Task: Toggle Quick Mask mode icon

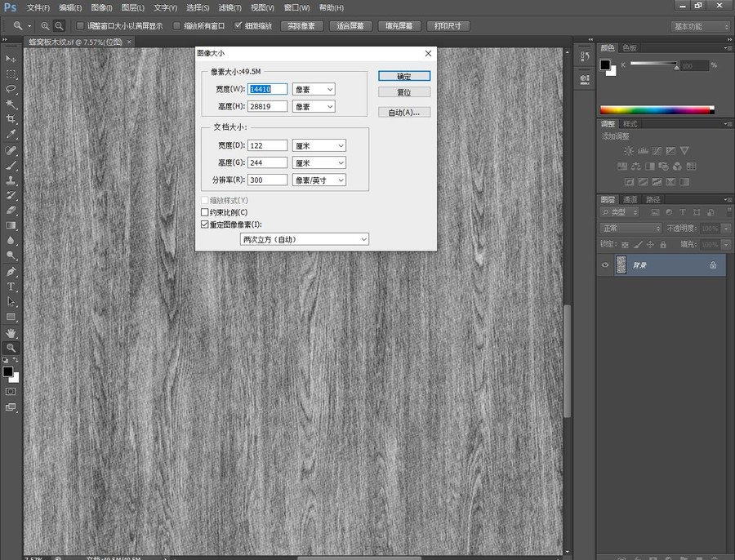Action: (11, 392)
